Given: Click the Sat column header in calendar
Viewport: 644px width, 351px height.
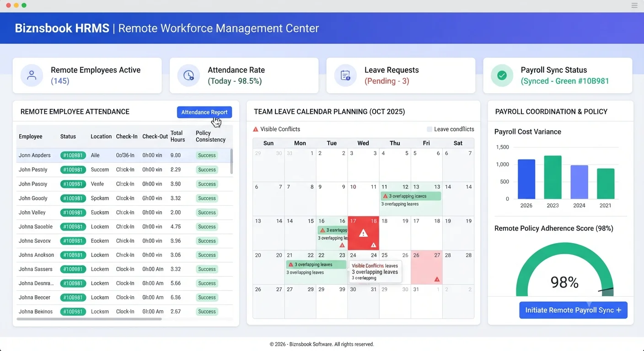Looking at the screenshot, I should pos(458,143).
